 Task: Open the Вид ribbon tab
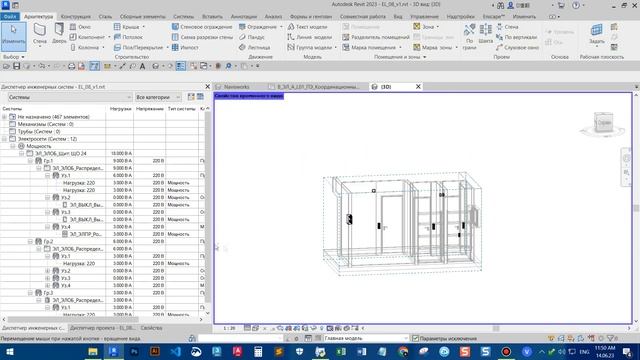pyautogui.click(x=398, y=17)
